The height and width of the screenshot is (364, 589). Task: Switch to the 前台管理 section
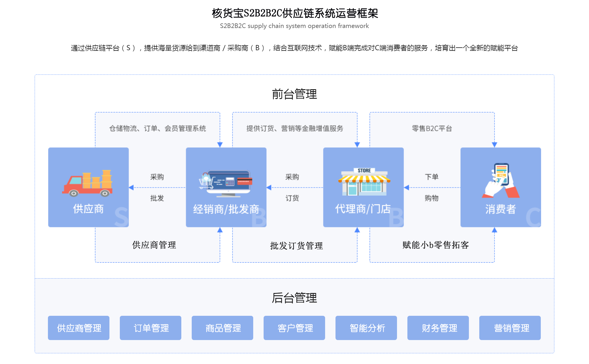tap(294, 94)
